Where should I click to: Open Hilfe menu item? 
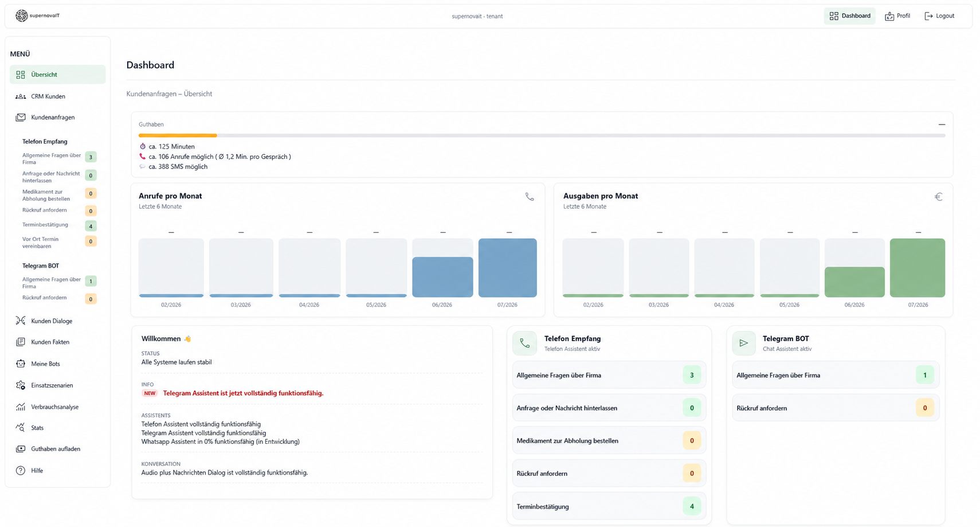tap(57, 471)
